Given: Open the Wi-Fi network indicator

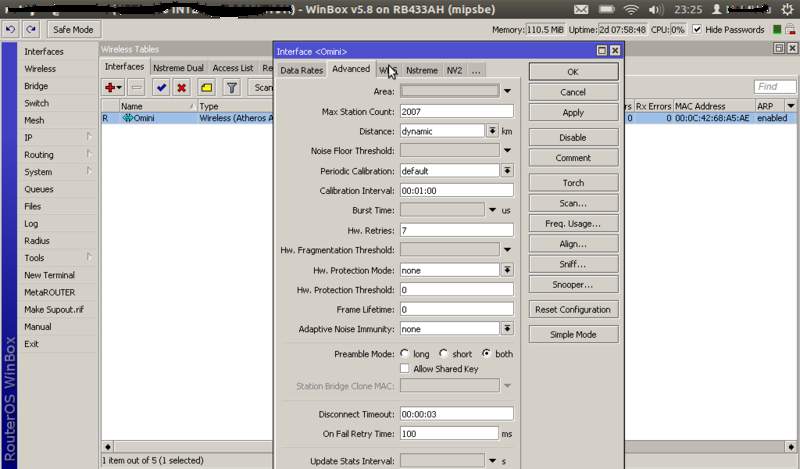Looking at the screenshot, I should [631, 10].
